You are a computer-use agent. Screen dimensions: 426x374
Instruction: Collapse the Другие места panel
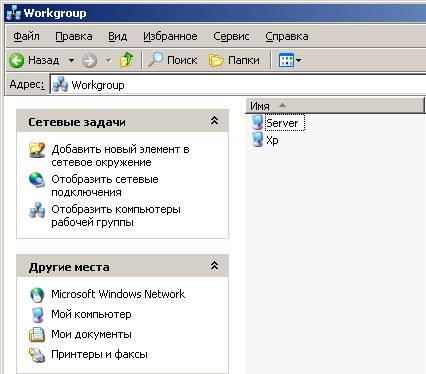pos(214,266)
